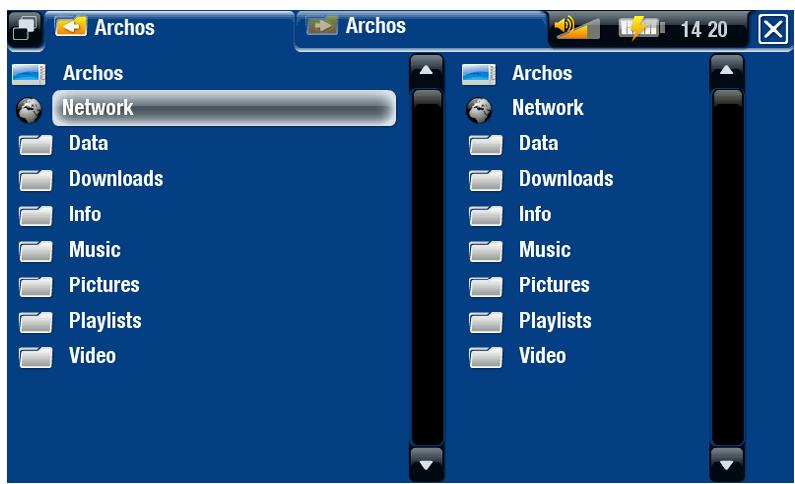Open Pictures label in left pane

click(x=104, y=285)
